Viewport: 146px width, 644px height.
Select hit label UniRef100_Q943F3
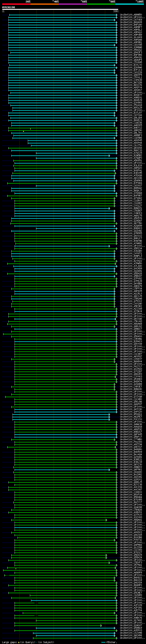point(131,53)
